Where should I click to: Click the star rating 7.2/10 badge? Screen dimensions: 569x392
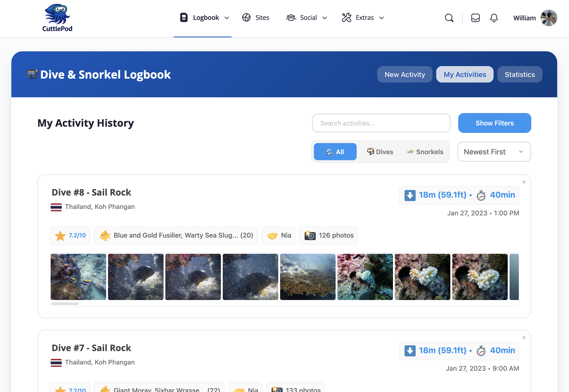[70, 236]
